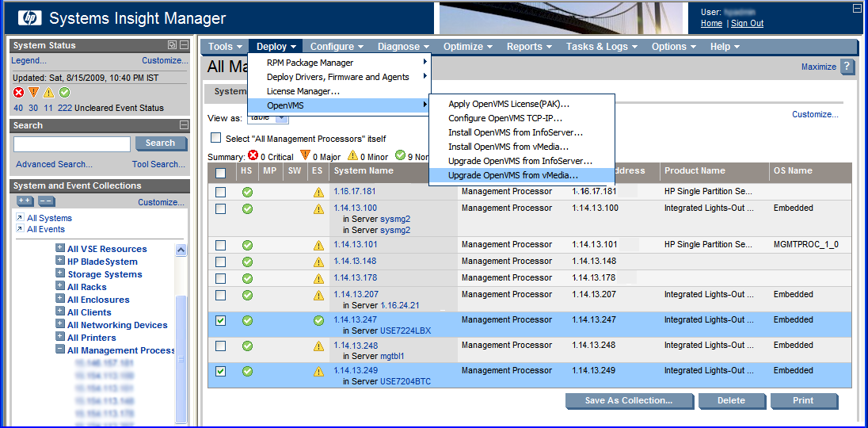Viewport: 868px width, 428px height.
Task: Click the collapse all (--) tree button
Action: pos(47,201)
